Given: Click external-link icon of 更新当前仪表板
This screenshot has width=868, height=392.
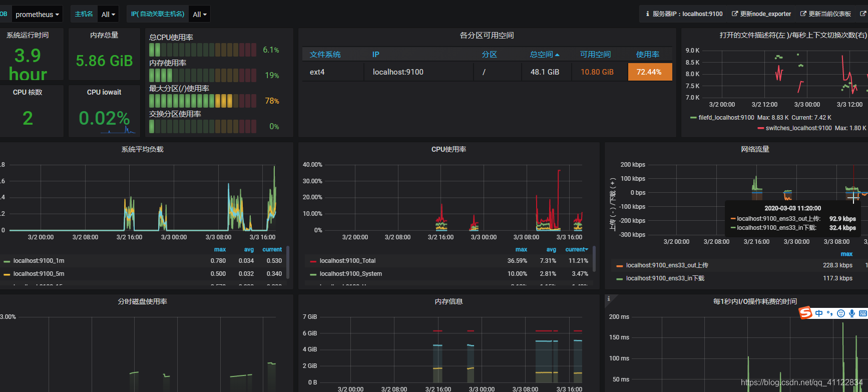Looking at the screenshot, I should [803, 14].
